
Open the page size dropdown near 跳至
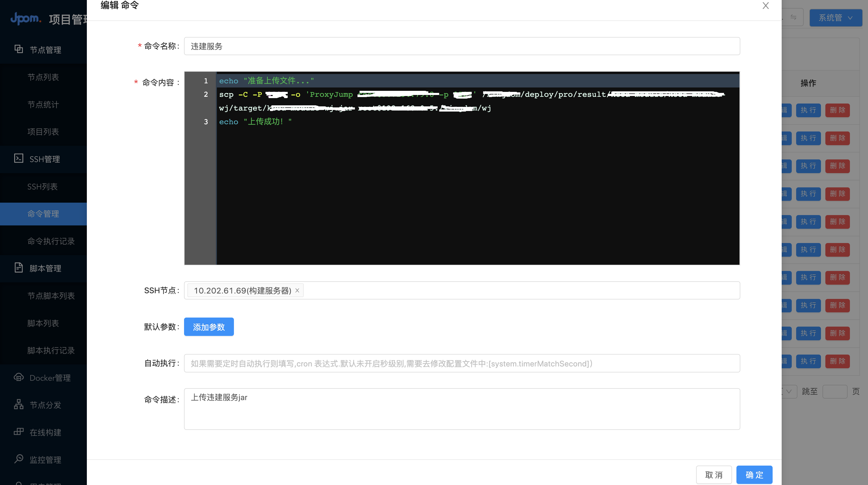coord(788,392)
